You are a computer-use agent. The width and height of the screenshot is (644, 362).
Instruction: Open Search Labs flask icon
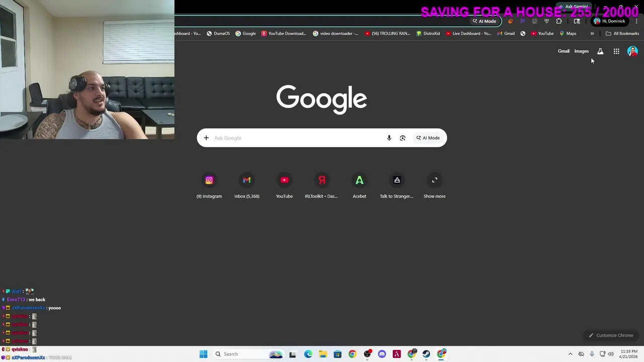click(x=600, y=51)
